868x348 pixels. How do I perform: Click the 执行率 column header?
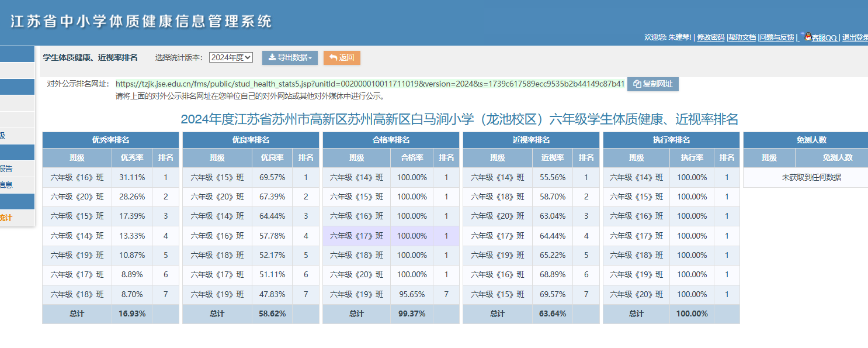pyautogui.click(x=692, y=158)
